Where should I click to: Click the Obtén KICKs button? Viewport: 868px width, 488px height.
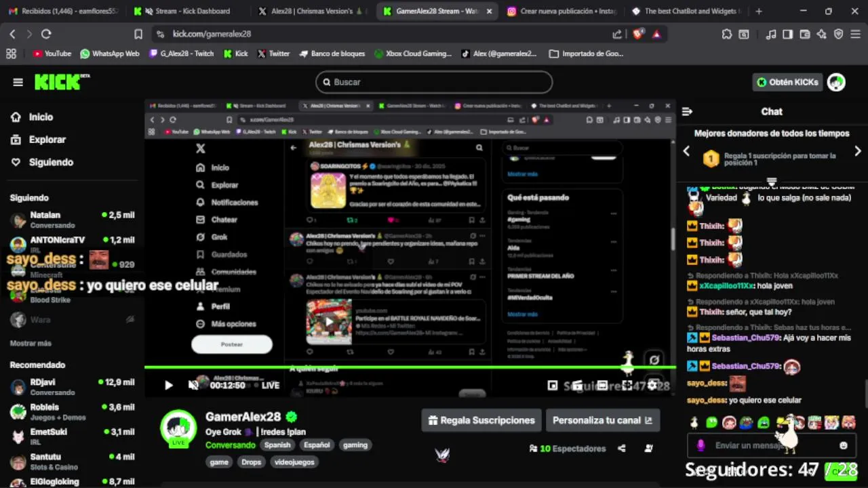coord(787,82)
